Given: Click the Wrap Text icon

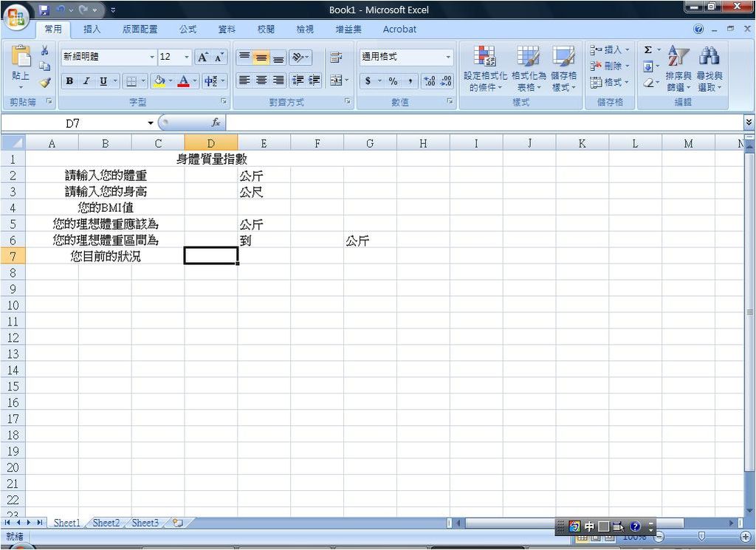Looking at the screenshot, I should (x=336, y=58).
